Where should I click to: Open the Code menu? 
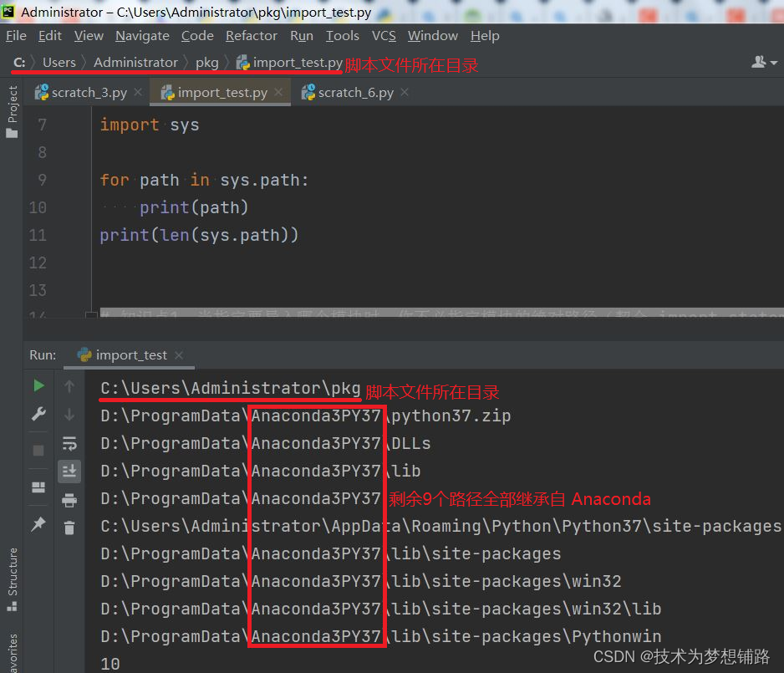click(x=197, y=36)
